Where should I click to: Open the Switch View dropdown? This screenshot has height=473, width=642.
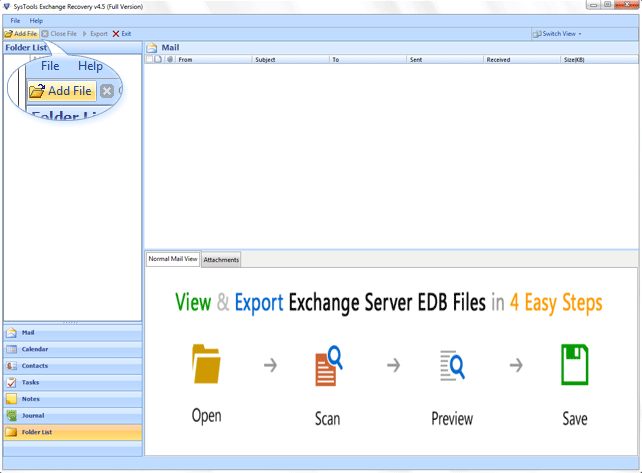[557, 34]
